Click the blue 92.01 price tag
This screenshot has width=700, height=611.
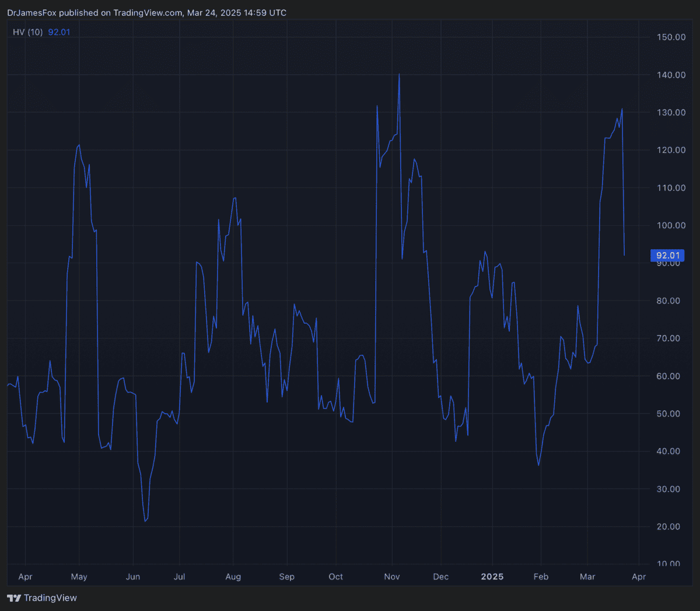coord(667,256)
